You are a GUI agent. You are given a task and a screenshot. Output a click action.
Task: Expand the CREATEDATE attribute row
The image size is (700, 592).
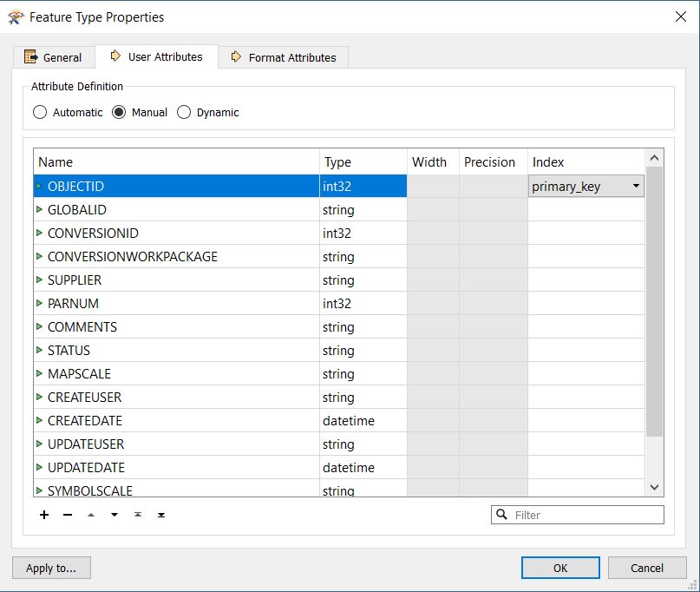40,420
